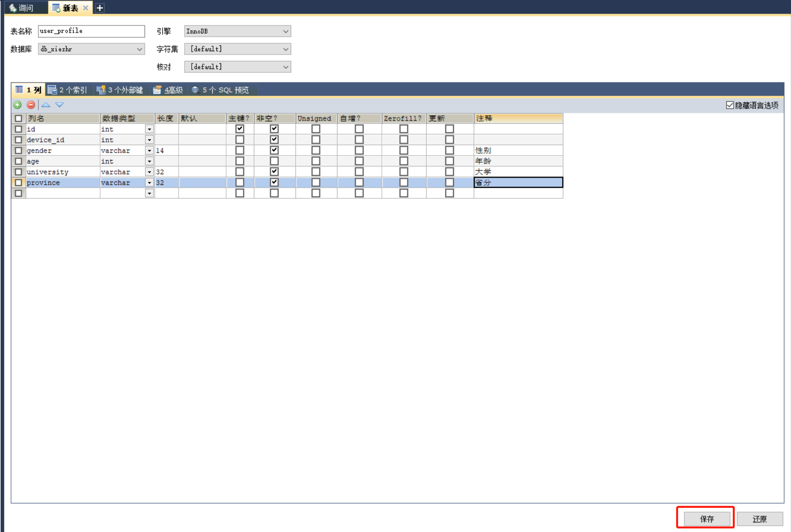Select the province row checkbox

tap(18, 183)
